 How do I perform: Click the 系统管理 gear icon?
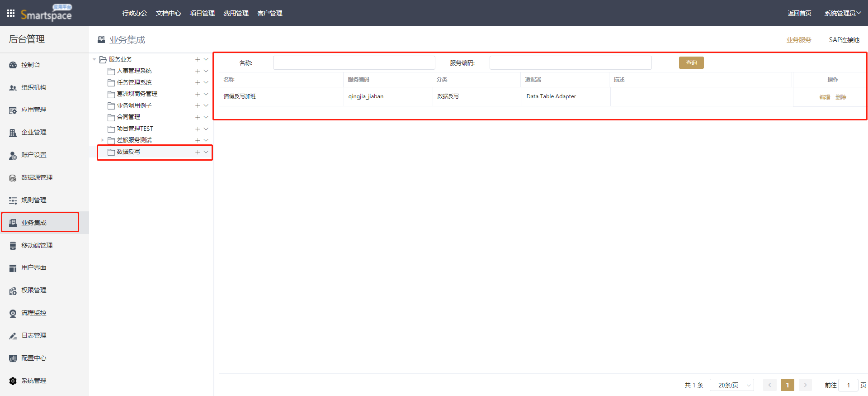click(x=13, y=381)
